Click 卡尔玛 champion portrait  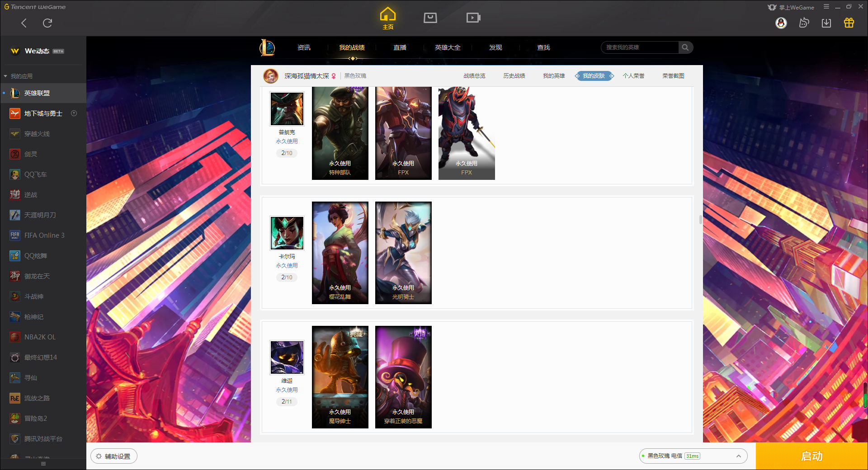287,233
